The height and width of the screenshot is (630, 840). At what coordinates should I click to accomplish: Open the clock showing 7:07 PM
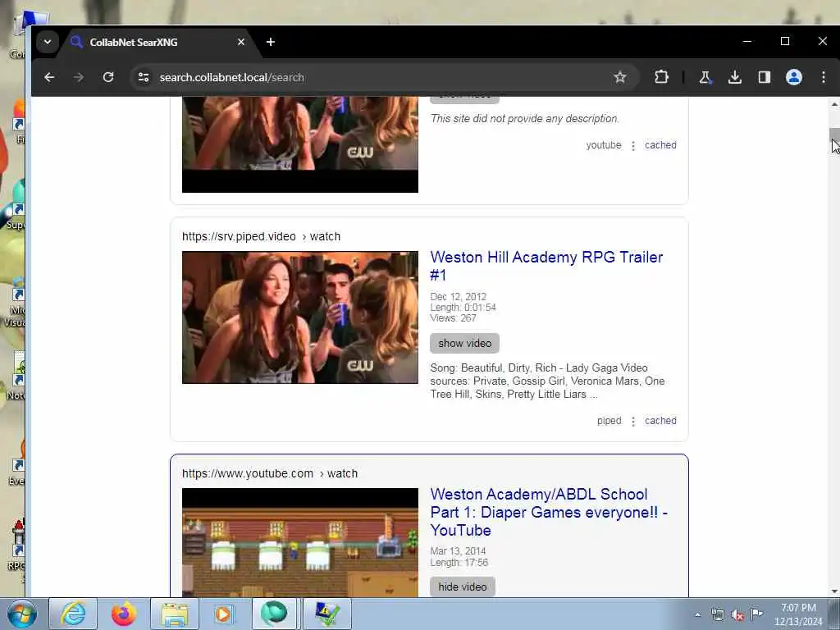798,614
